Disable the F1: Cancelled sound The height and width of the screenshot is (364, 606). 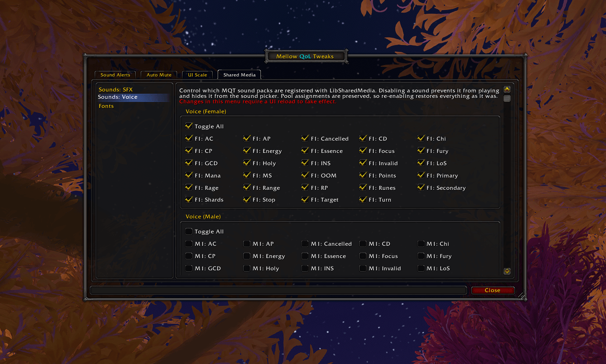(305, 138)
